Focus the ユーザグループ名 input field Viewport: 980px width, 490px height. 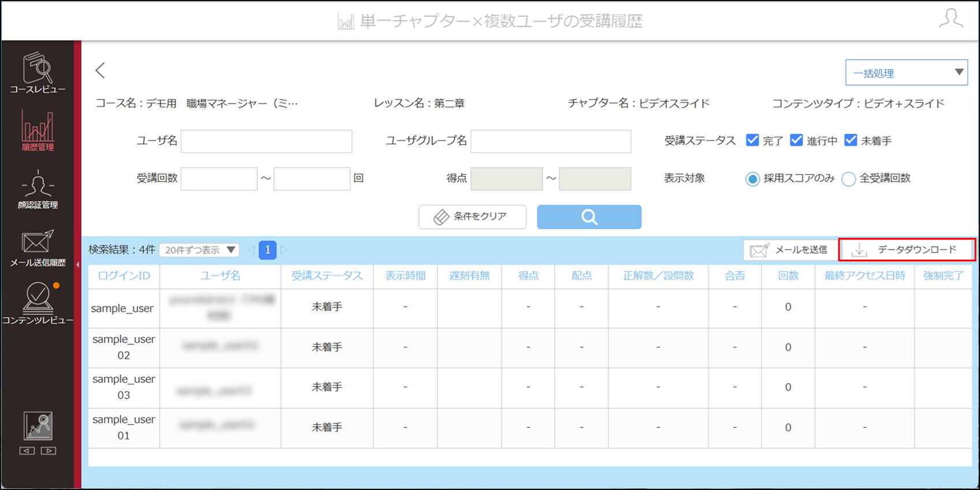551,141
